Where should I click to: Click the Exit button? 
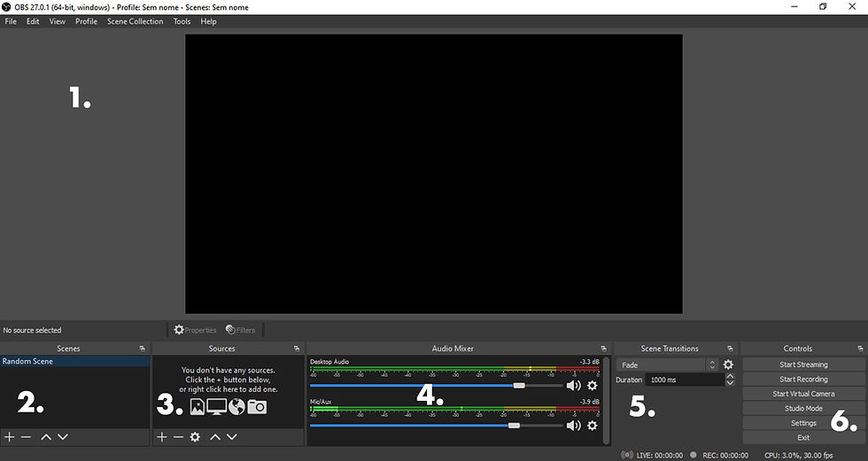coord(804,437)
